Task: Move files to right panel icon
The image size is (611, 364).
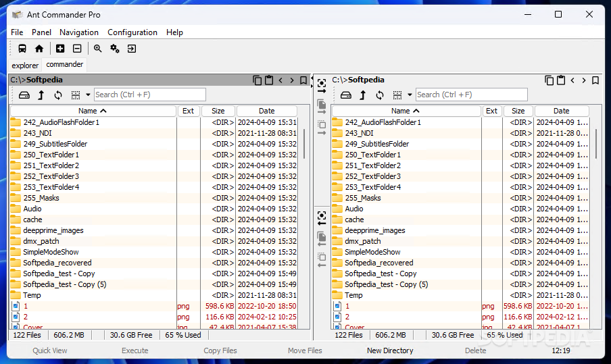Action: [322, 128]
